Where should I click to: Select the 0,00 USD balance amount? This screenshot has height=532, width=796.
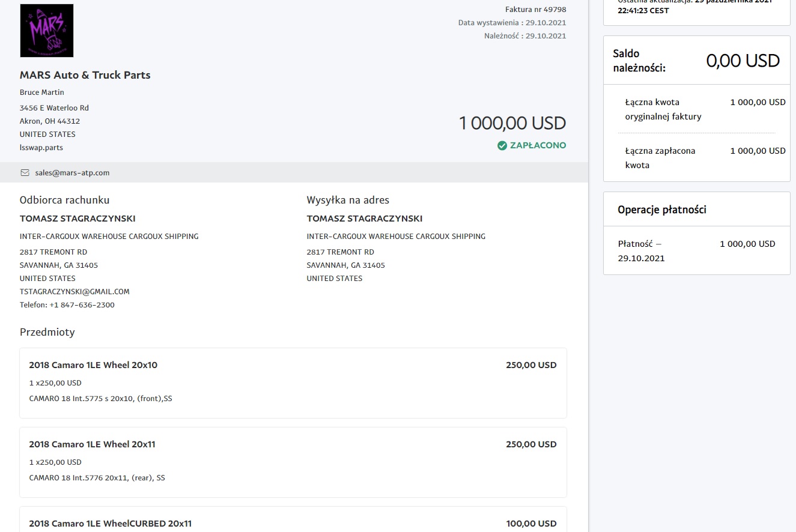(x=743, y=61)
